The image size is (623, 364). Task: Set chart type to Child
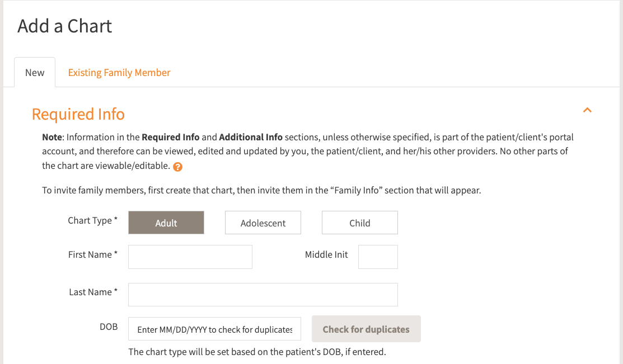(360, 223)
